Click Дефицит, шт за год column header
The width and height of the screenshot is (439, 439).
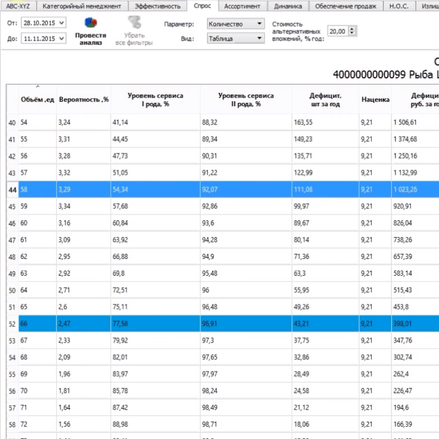325,99
